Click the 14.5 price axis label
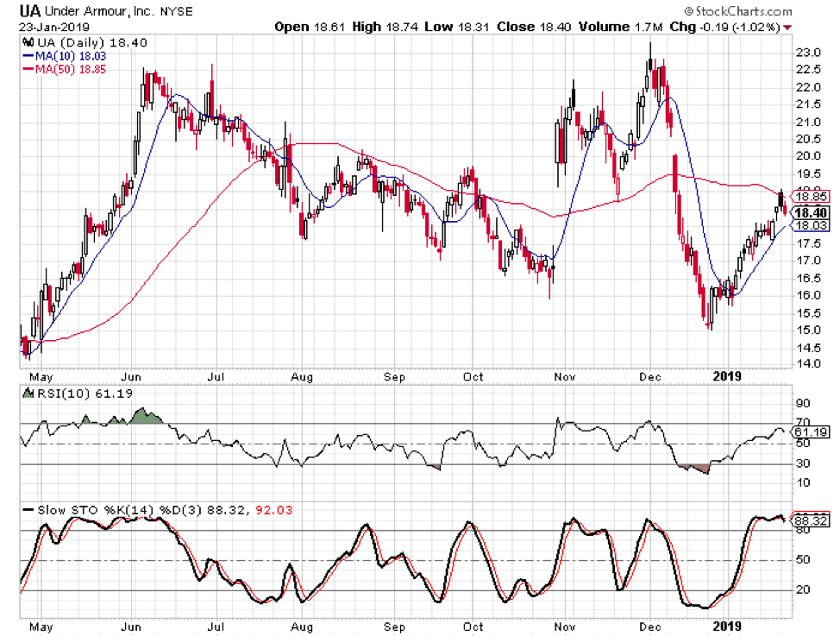The image size is (840, 636). (808, 348)
